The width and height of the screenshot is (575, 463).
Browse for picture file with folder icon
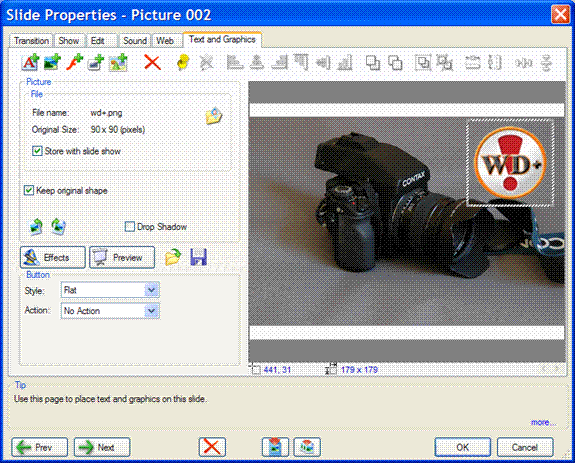214,115
